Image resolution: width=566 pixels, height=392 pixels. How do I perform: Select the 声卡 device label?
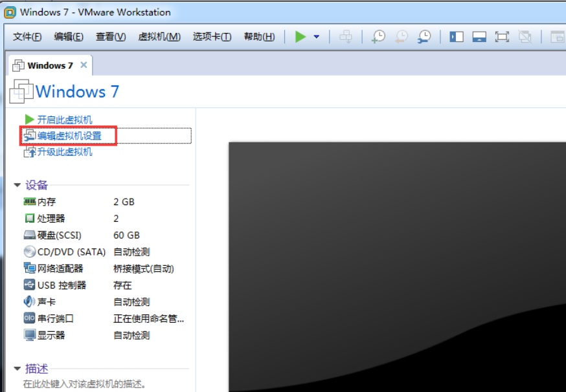(47, 302)
